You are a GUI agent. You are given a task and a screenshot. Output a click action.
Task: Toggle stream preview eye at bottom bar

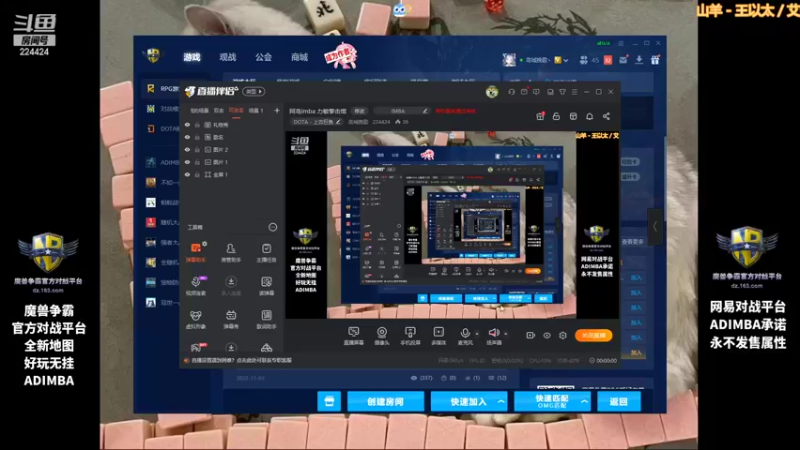pos(546,335)
